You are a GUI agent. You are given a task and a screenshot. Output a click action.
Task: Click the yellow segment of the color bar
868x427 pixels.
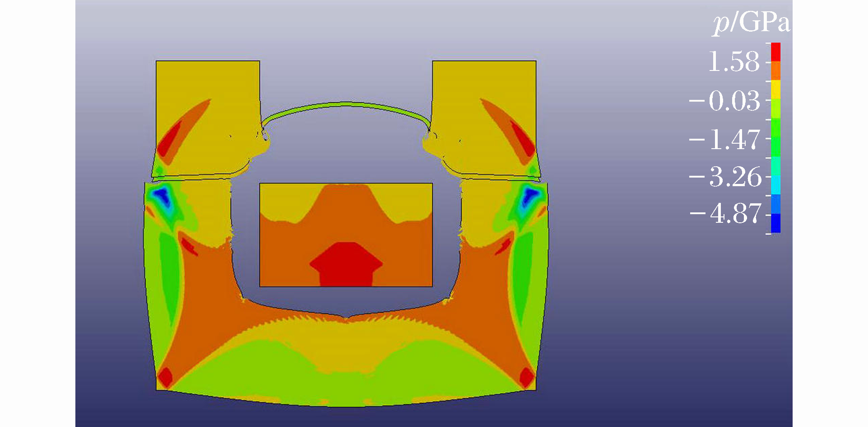coord(775,90)
